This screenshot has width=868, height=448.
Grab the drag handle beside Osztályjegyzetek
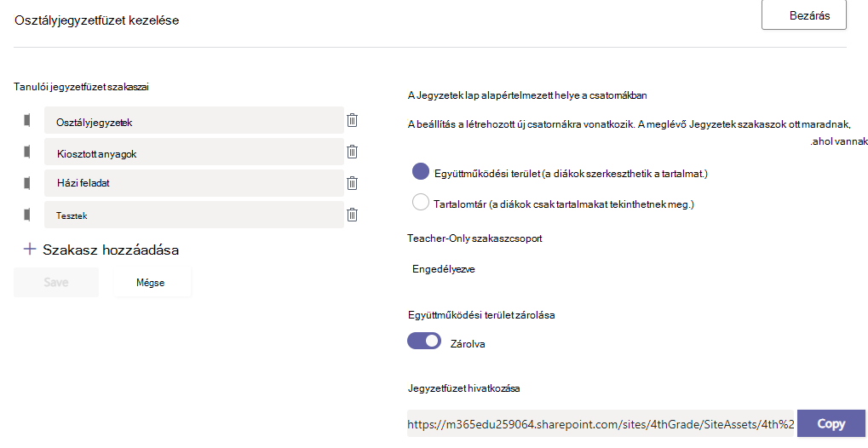[x=27, y=120]
